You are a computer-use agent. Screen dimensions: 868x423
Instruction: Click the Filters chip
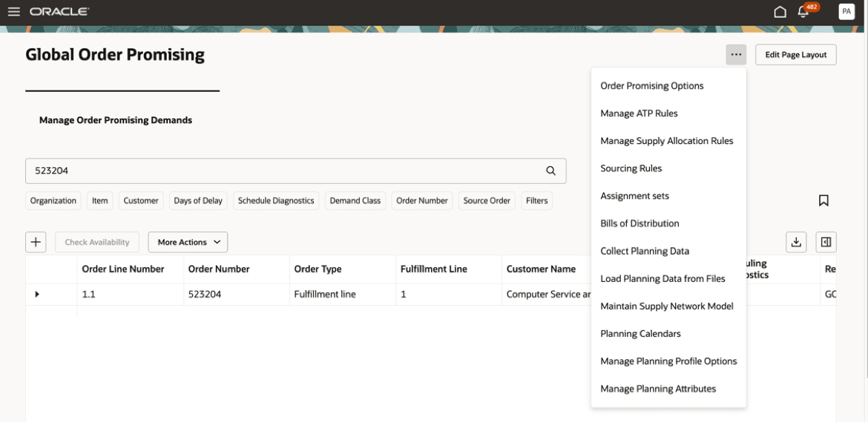[x=536, y=200]
